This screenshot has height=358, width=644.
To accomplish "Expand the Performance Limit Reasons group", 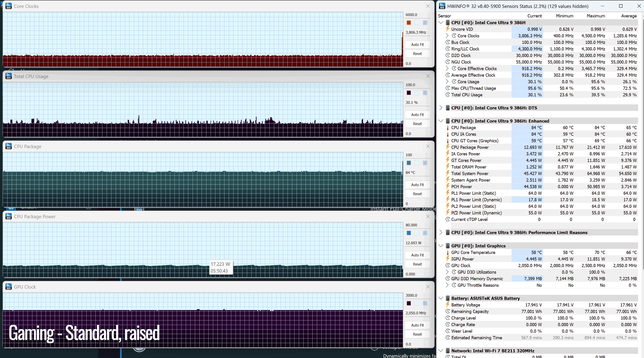I will 441,232.
